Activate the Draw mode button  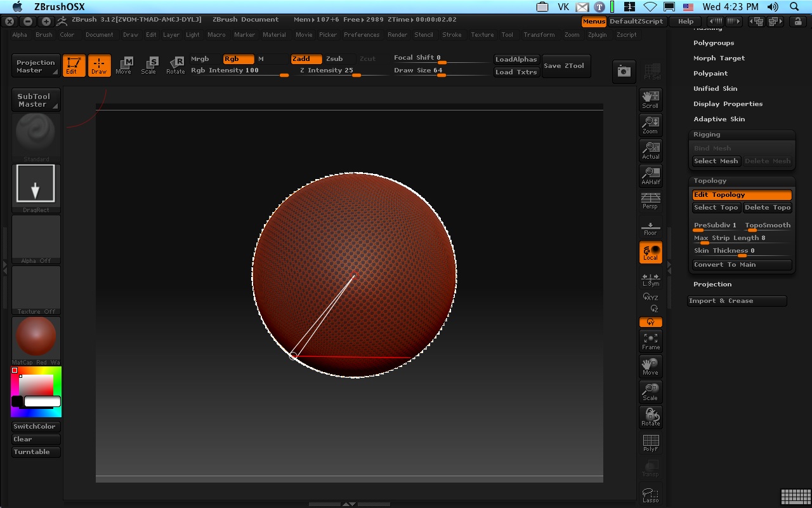(x=99, y=65)
